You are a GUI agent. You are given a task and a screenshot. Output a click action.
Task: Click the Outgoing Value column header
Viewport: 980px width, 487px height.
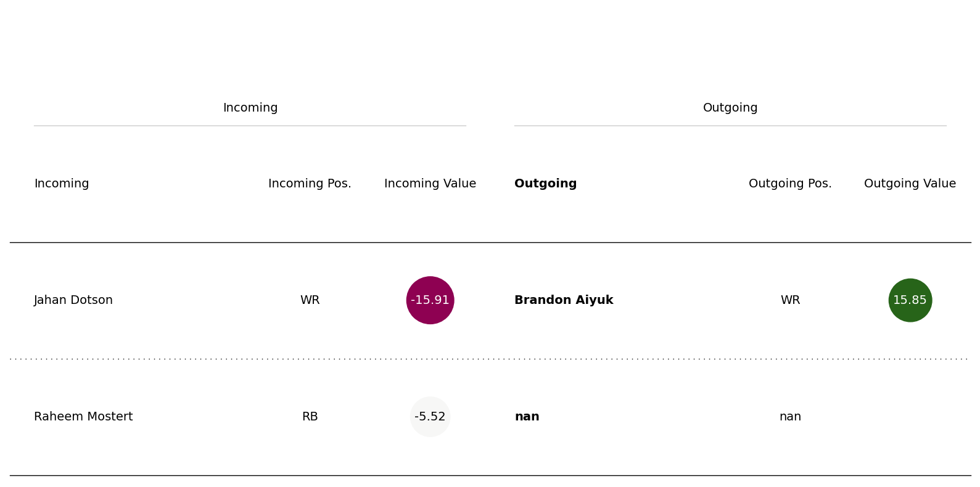(x=910, y=184)
